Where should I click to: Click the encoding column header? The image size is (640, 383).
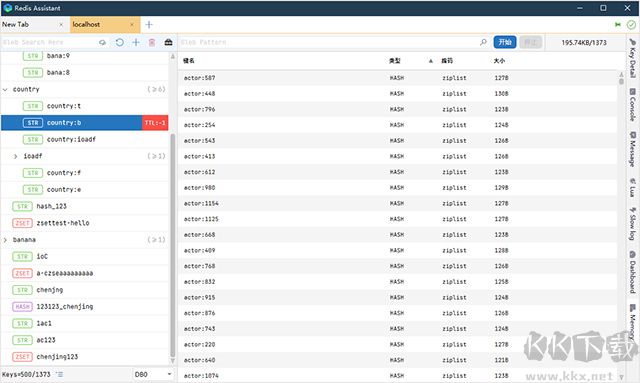tap(447, 61)
